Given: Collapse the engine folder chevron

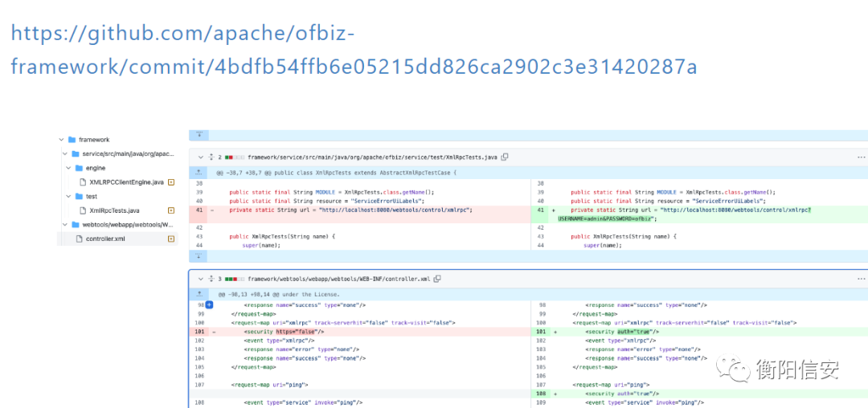Looking at the screenshot, I should [x=68, y=168].
